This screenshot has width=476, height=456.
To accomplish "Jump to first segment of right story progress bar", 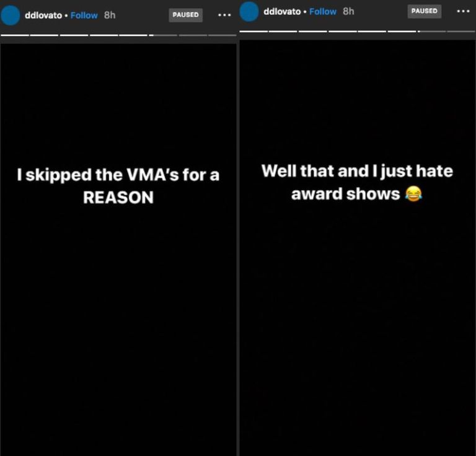I will click(253, 31).
